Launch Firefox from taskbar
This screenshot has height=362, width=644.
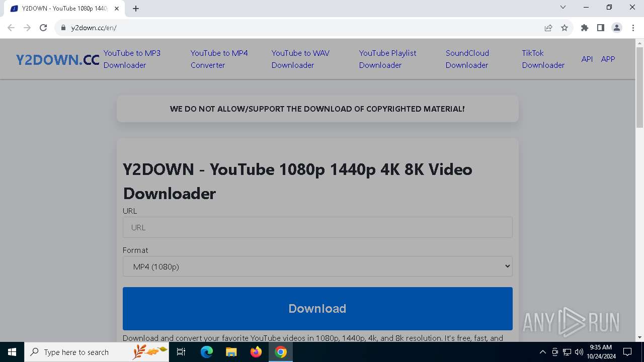point(256,352)
